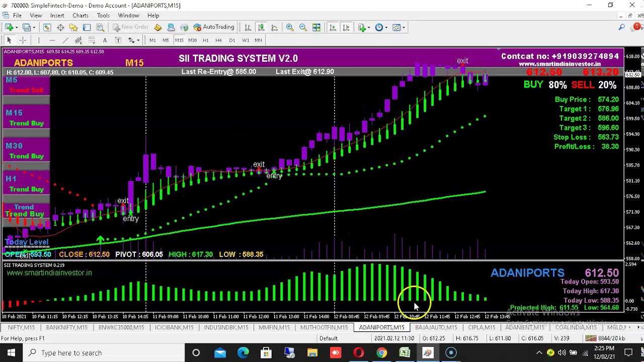
Task: Open the Tools menu
Action: coord(103,16)
